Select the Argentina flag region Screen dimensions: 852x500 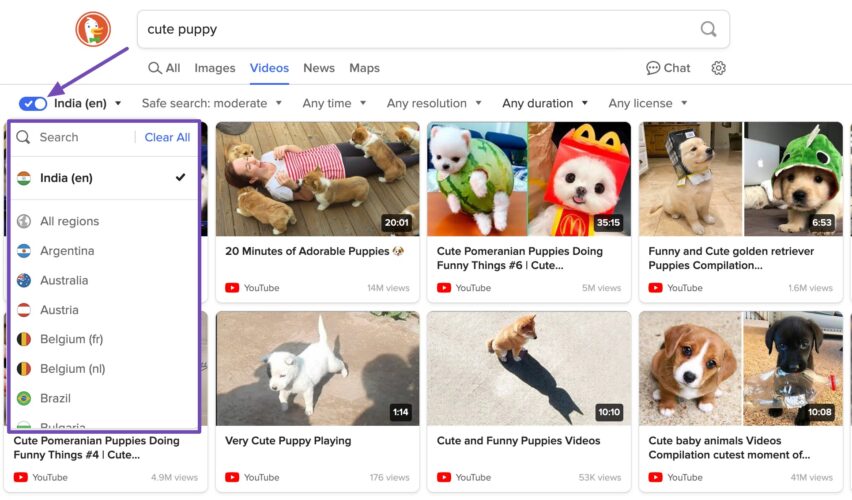67,251
